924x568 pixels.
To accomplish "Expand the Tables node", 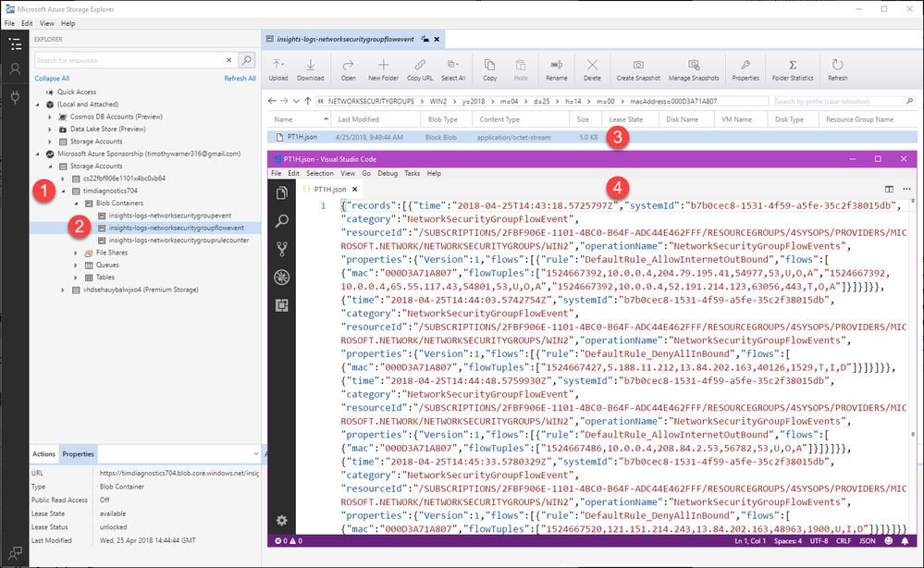I will [x=76, y=278].
